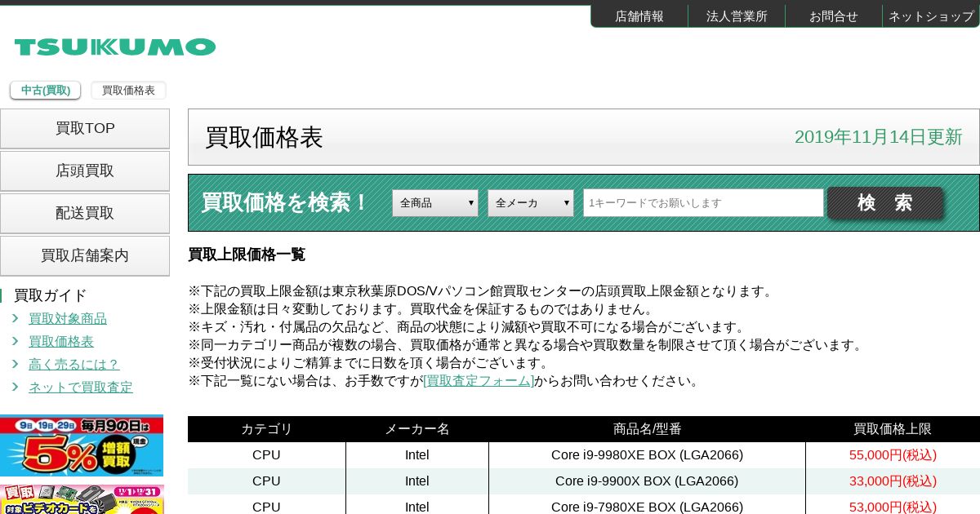
Task: Expand the 全商品 category dropdown
Action: click(x=435, y=203)
